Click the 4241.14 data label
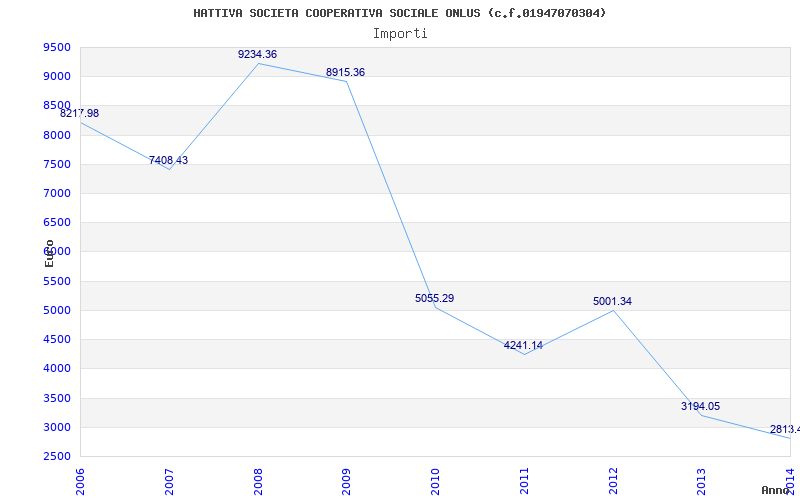800x500 pixels. coord(523,345)
